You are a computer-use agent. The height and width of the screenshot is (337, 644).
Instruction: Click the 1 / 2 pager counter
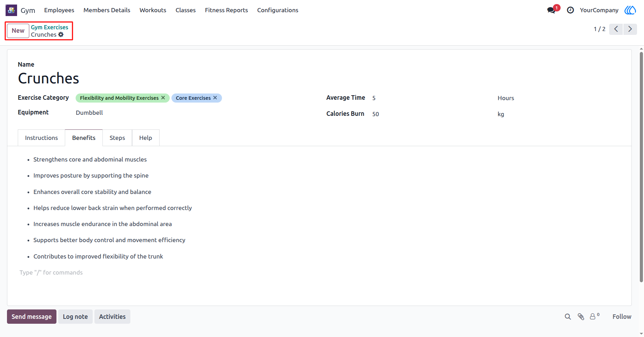tap(599, 29)
